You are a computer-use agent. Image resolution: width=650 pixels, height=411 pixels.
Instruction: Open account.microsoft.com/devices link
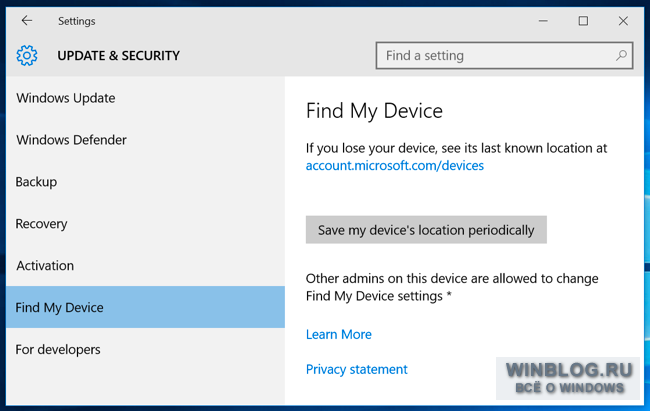[395, 165]
